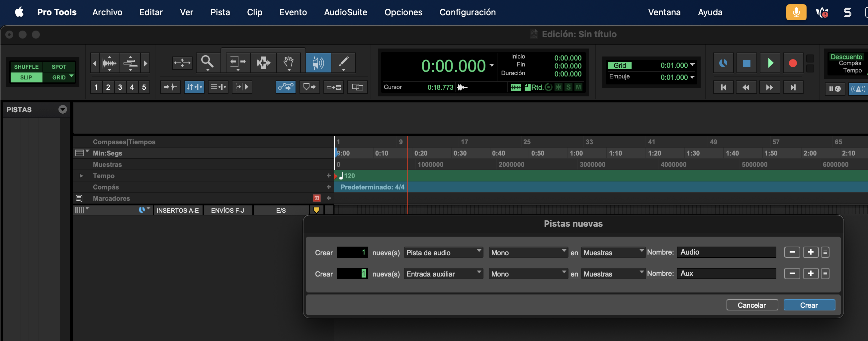868x341 pixels.
Task: Switch to SLIP edit mode
Action: (26, 77)
